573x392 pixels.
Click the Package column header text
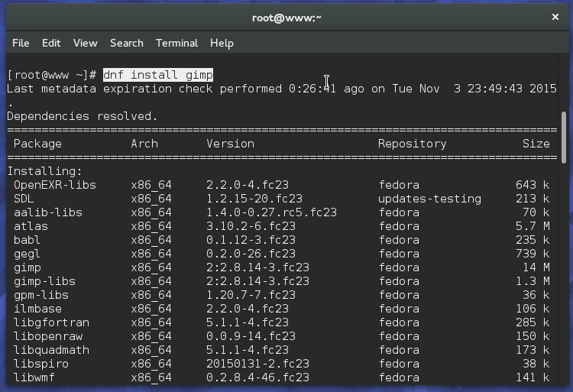[37, 144]
